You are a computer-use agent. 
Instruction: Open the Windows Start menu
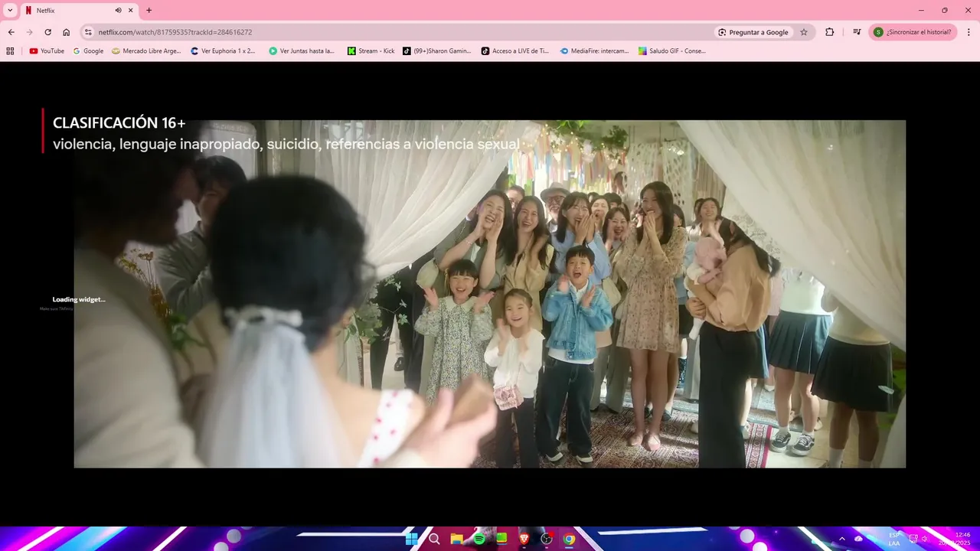(411, 539)
